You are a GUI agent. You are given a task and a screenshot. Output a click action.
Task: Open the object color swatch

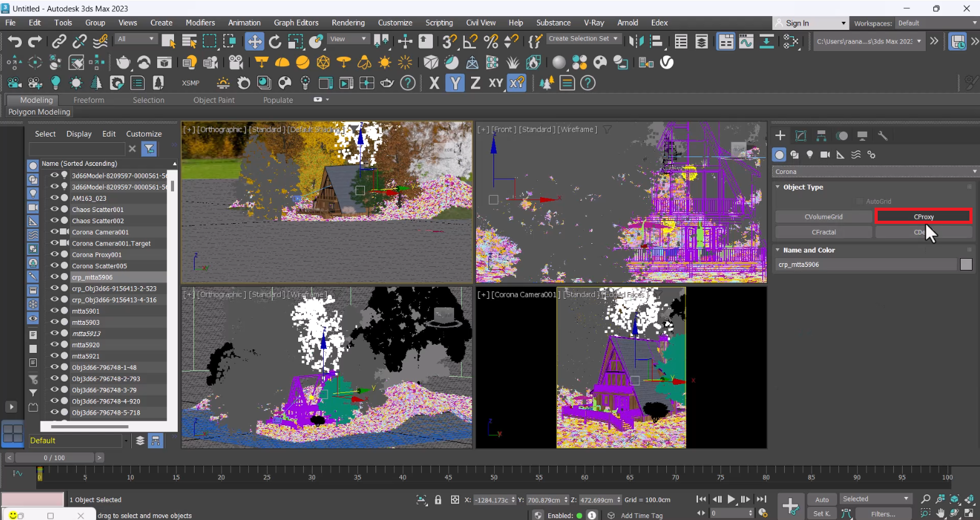[x=966, y=264]
